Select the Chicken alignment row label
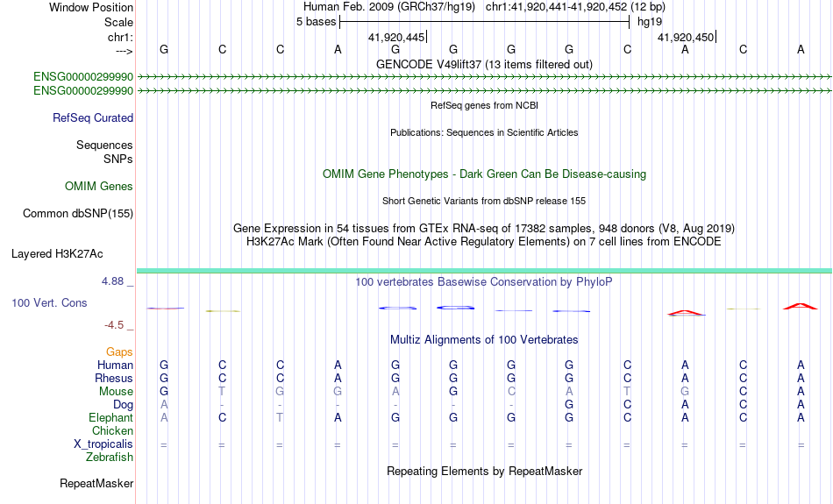833x504 pixels. pyautogui.click(x=112, y=430)
